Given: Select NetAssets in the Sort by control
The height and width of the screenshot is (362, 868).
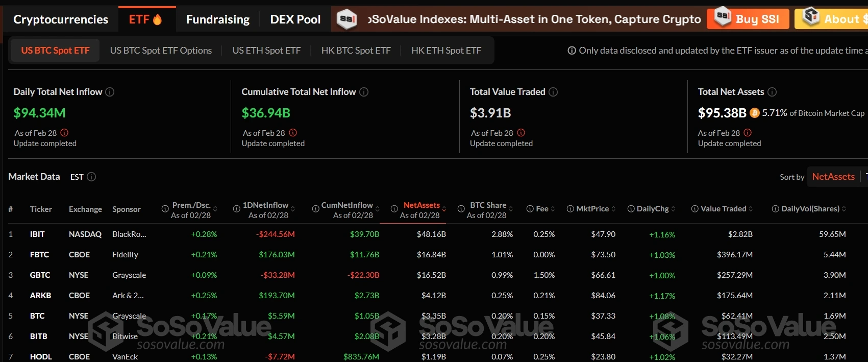Looking at the screenshot, I should tap(833, 177).
